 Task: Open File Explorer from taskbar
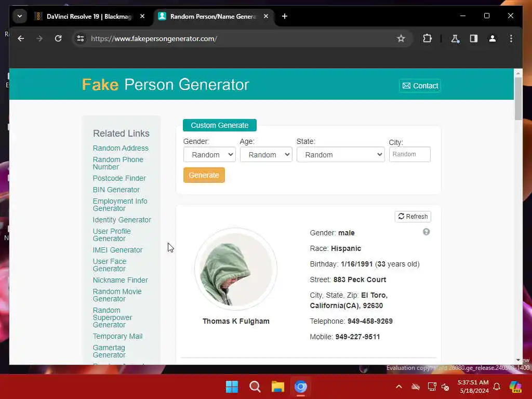[x=278, y=387]
